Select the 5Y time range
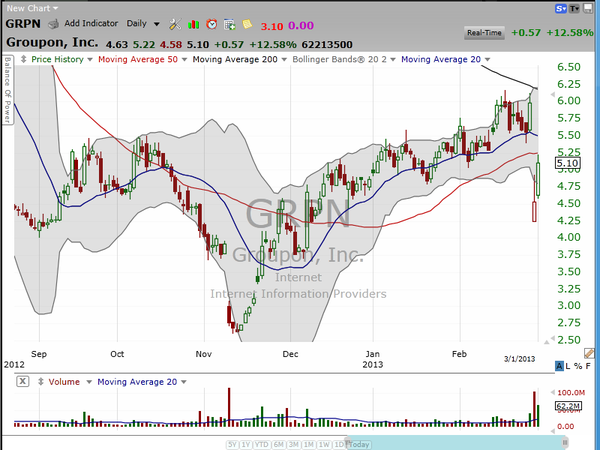Image resolution: width=600 pixels, height=450 pixels. pos(232,445)
